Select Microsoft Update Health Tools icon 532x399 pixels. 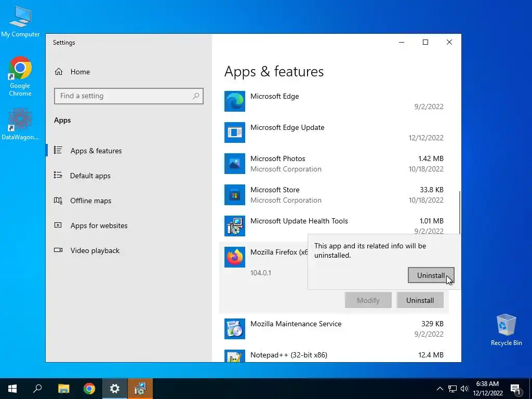[234, 226]
